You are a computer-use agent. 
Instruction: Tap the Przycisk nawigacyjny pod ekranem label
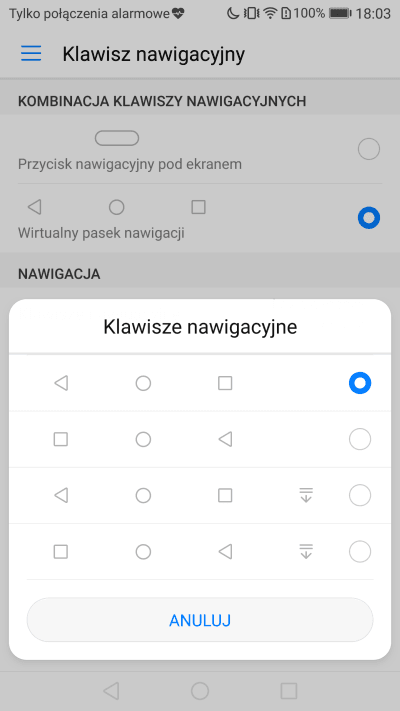click(130, 164)
